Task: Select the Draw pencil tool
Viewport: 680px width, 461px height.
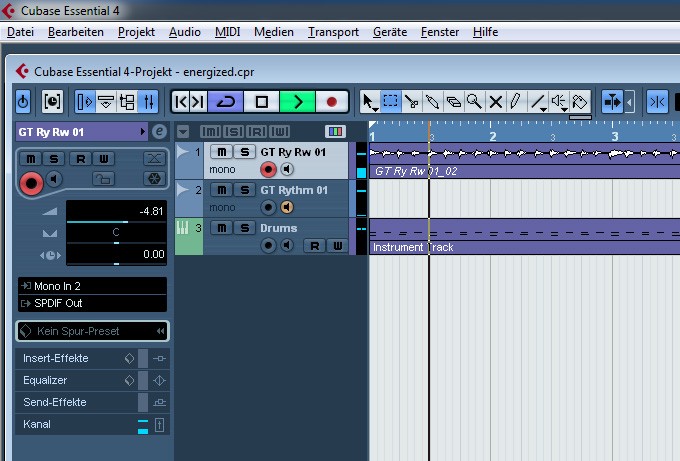Action: coord(516,102)
